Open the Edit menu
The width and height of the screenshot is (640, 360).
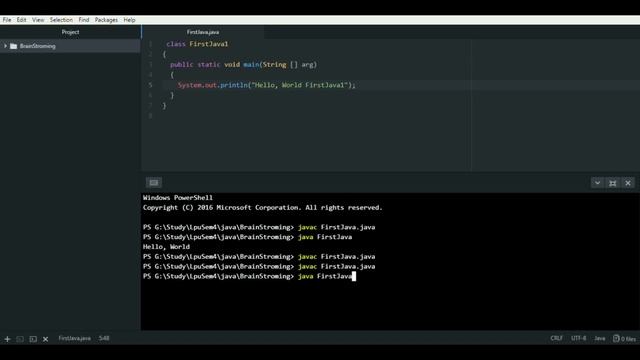(21, 20)
